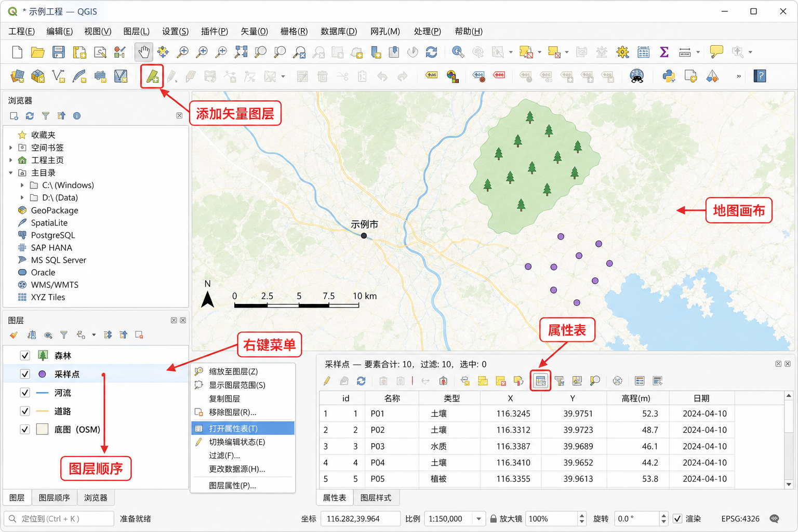Click the attribute table filter funnel icon

[560, 381]
